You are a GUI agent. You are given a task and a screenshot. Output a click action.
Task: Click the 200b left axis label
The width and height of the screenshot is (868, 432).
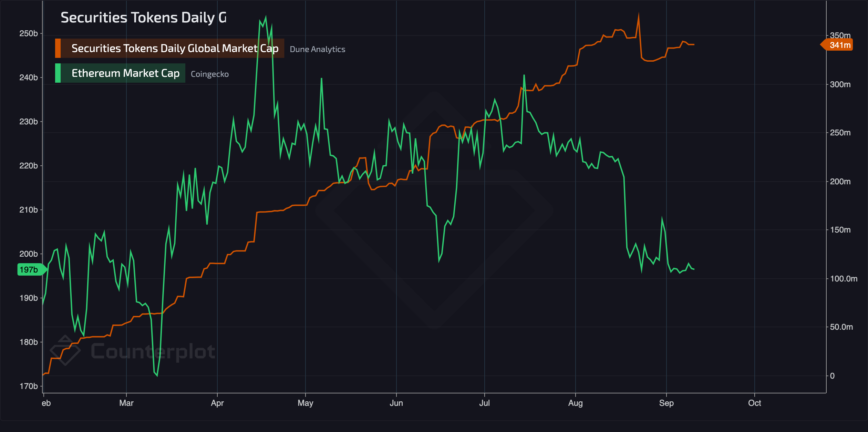[29, 254]
